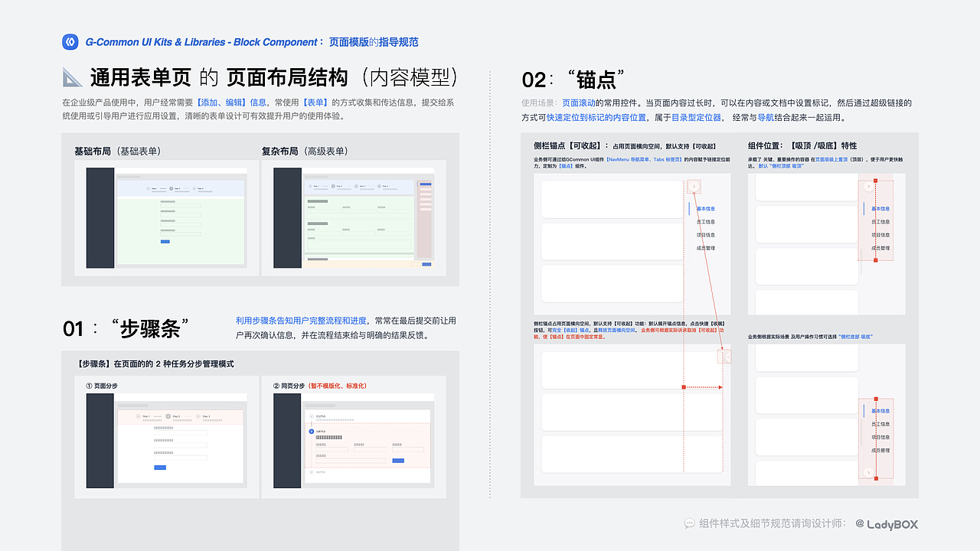Click Step 3 circle in 页面分步 mockup

pyautogui.click(x=198, y=416)
